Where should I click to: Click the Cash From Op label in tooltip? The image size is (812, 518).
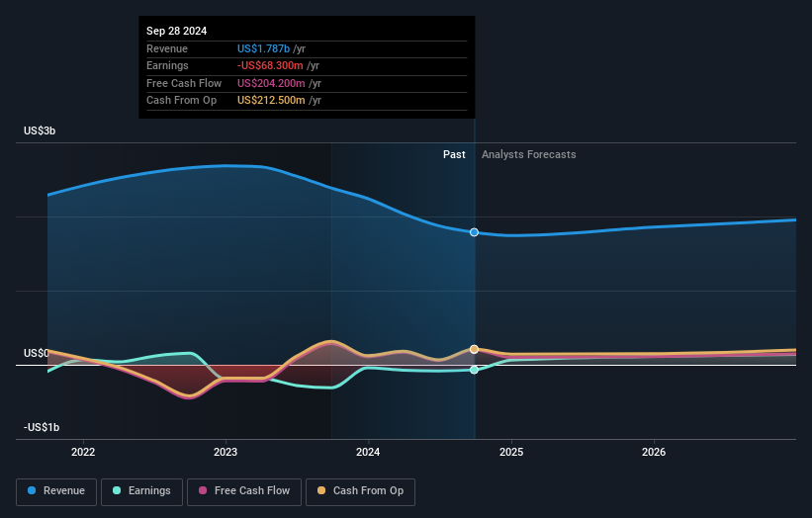(181, 101)
